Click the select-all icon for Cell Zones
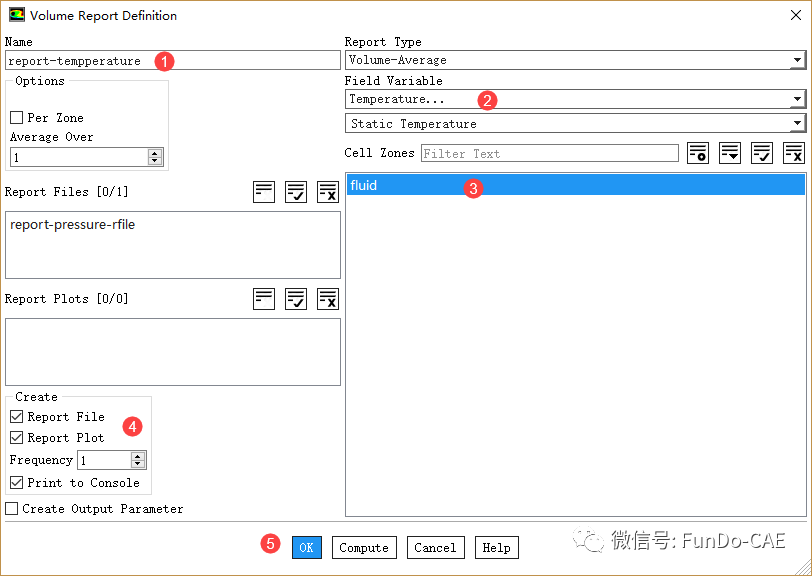The image size is (812, 576). pos(762,153)
